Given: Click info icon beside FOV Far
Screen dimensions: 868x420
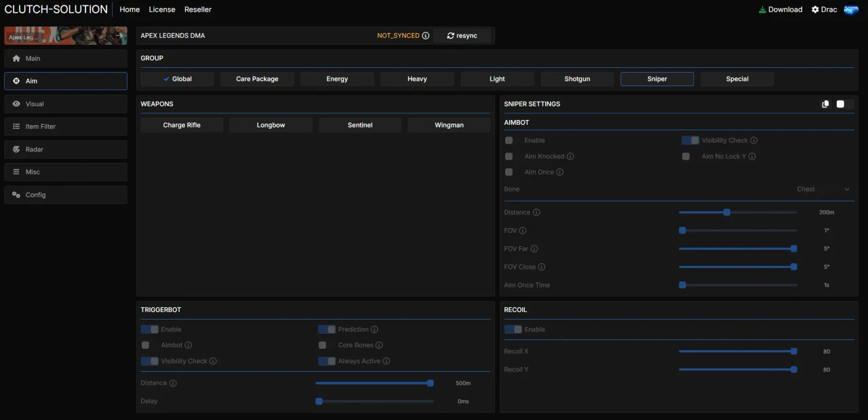Looking at the screenshot, I should [534, 249].
